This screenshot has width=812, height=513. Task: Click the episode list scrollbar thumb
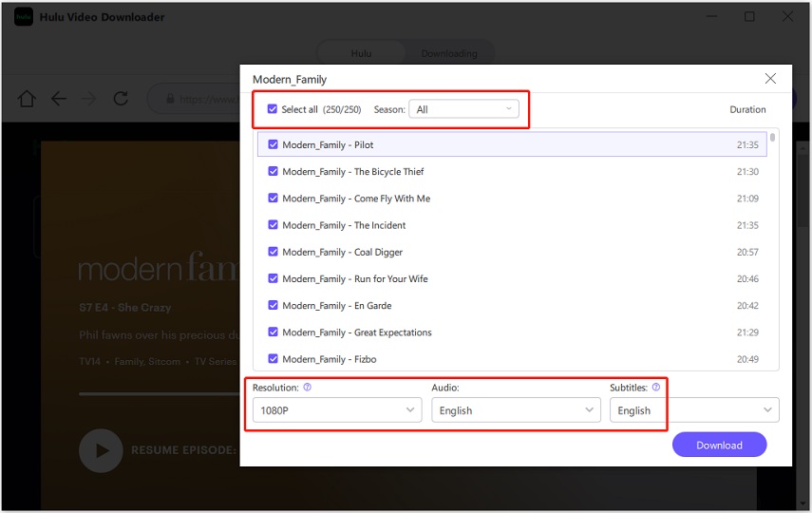(x=772, y=138)
